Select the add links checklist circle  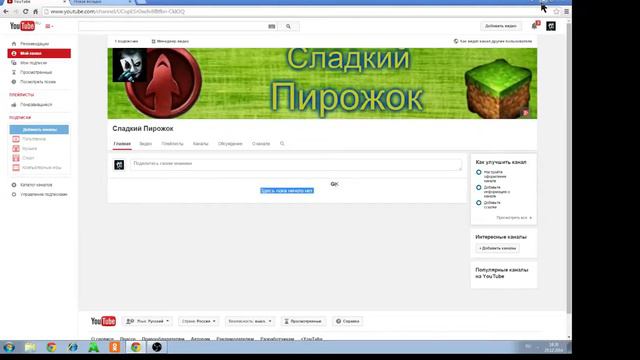coord(479,202)
